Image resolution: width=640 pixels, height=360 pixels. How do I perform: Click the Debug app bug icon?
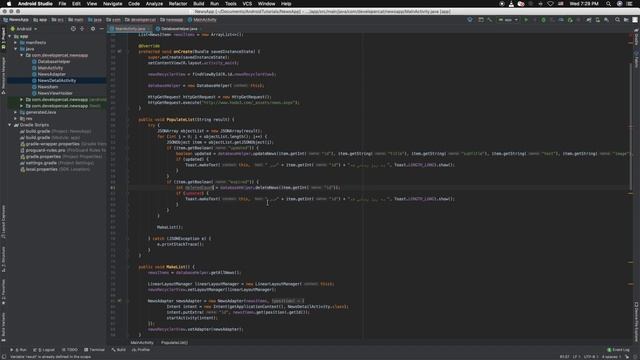click(x=543, y=20)
